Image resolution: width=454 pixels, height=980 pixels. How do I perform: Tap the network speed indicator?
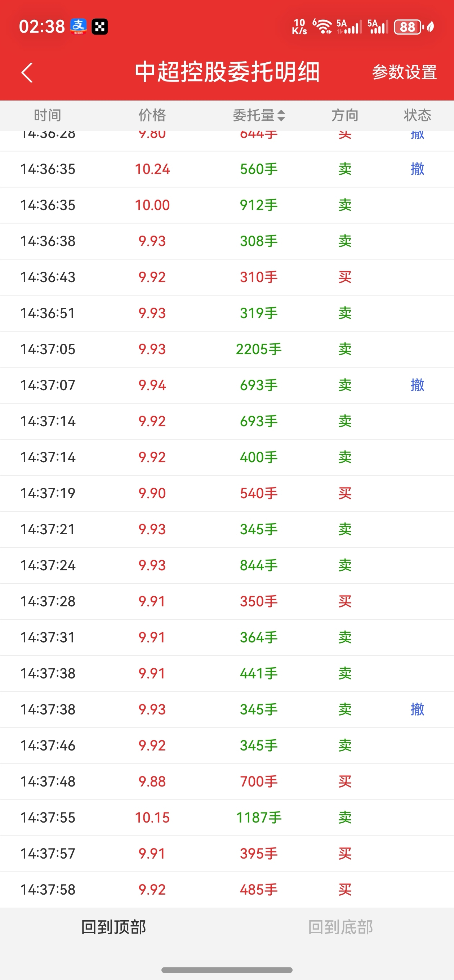(299, 27)
